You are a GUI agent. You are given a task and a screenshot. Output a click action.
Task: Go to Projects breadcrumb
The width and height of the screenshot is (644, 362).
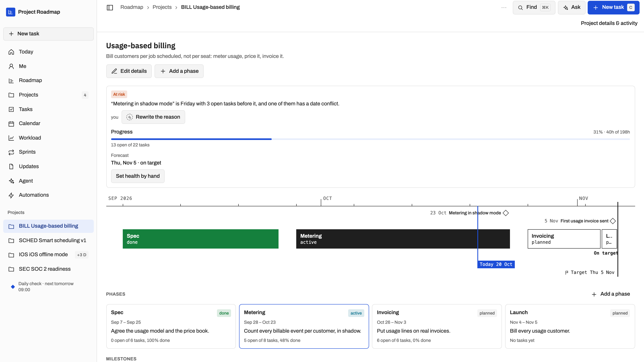tap(162, 7)
